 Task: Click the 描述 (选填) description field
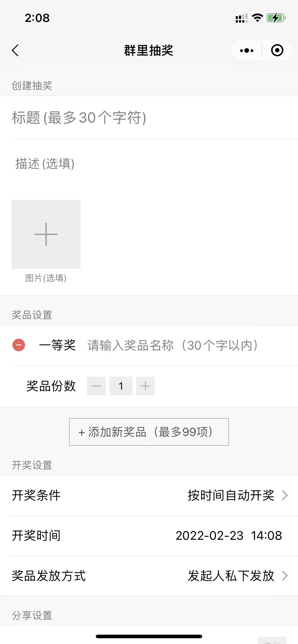tap(155, 164)
